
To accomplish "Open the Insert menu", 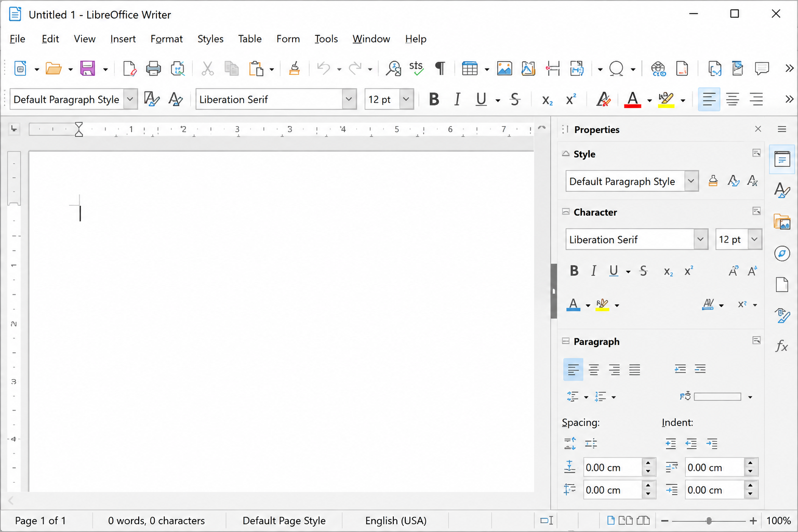I will pyautogui.click(x=123, y=39).
